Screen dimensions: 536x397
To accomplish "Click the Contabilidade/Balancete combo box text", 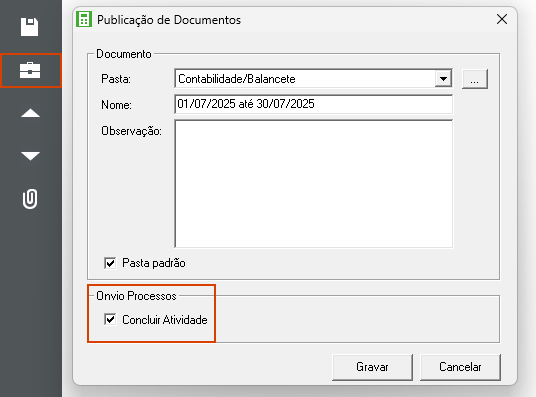I will pyautogui.click(x=237, y=79).
